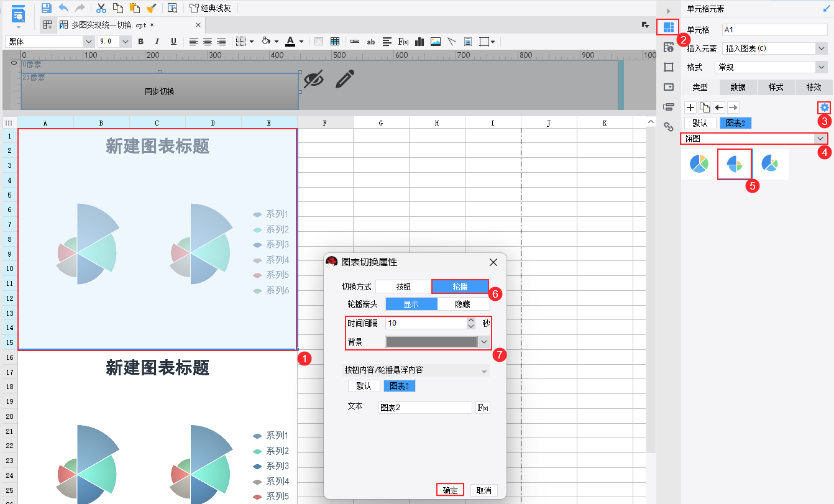Click the 经典浅灰 theme button
This screenshot has height=504, width=834.
click(x=211, y=8)
